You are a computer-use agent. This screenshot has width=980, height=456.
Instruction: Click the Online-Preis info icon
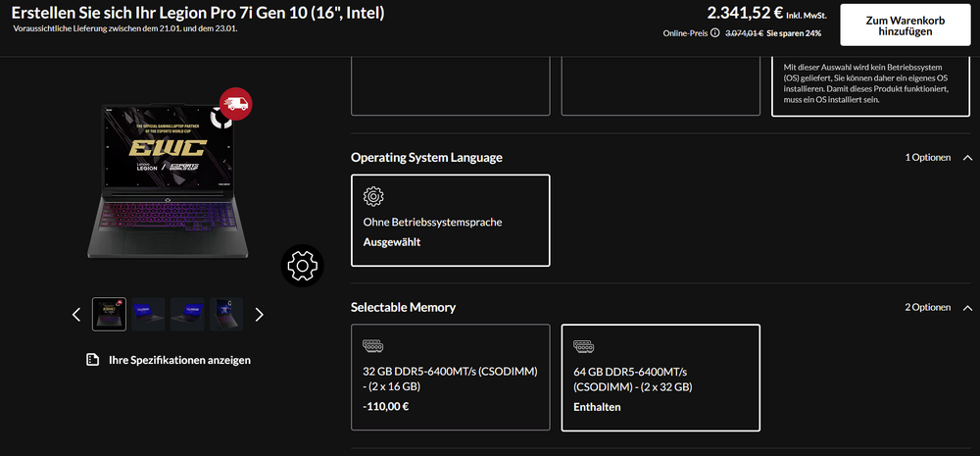[x=714, y=32]
